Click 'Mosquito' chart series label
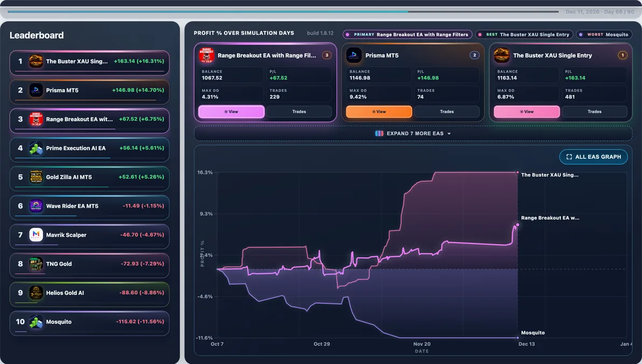This screenshot has width=642, height=364. point(533,333)
